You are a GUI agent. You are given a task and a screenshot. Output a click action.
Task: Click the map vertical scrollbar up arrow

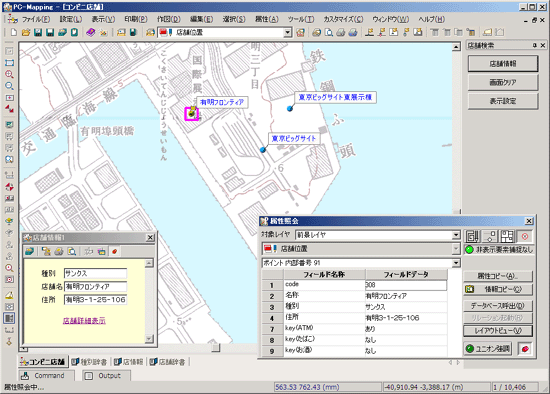point(456,47)
